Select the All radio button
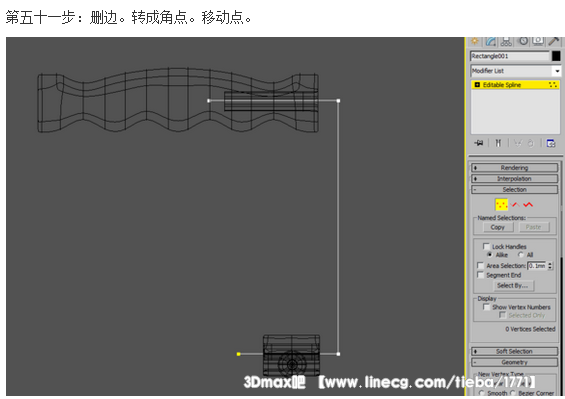Image resolution: width=565 pixels, height=399 pixels. pos(521,254)
